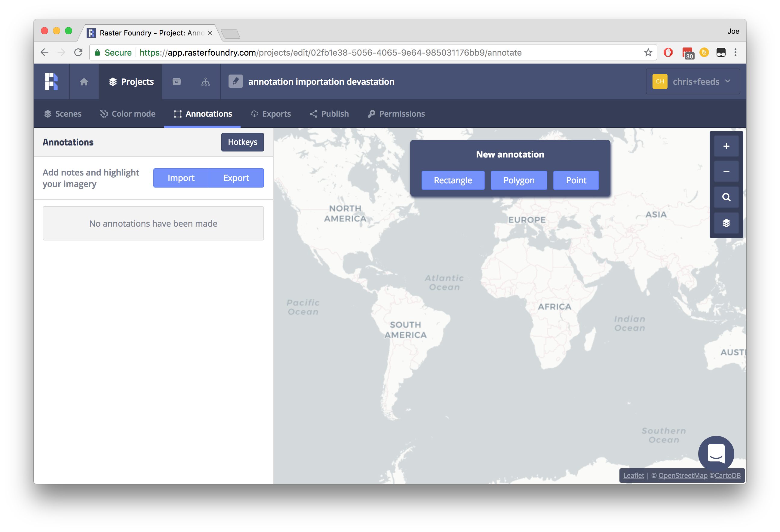This screenshot has width=780, height=532.
Task: Select Point from New annotation options
Action: [x=576, y=180]
